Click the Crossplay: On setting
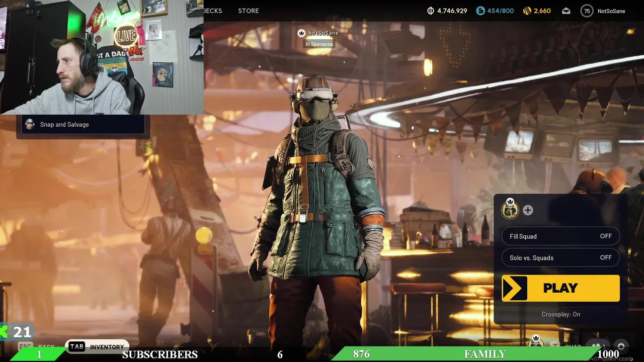 pyautogui.click(x=560, y=314)
